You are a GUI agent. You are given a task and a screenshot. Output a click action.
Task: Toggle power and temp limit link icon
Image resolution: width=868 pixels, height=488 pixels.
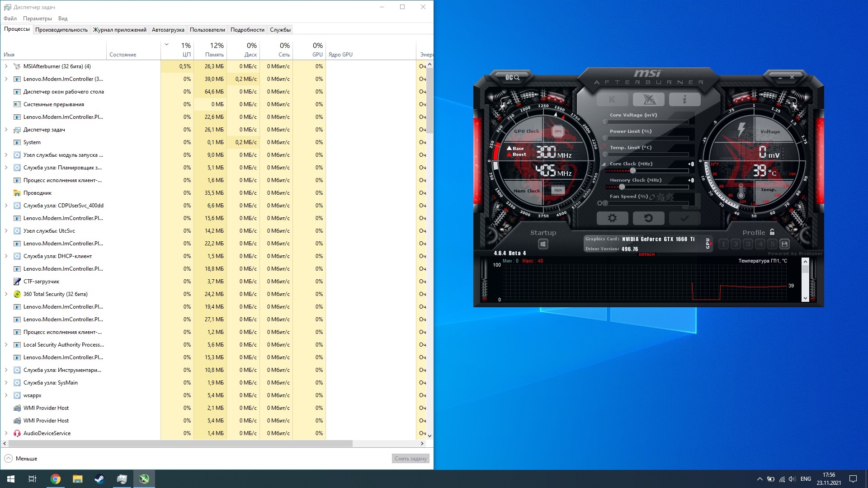[x=603, y=147]
